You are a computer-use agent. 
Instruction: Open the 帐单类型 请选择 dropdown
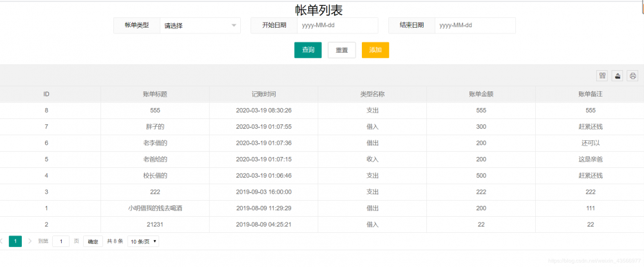tap(200, 26)
